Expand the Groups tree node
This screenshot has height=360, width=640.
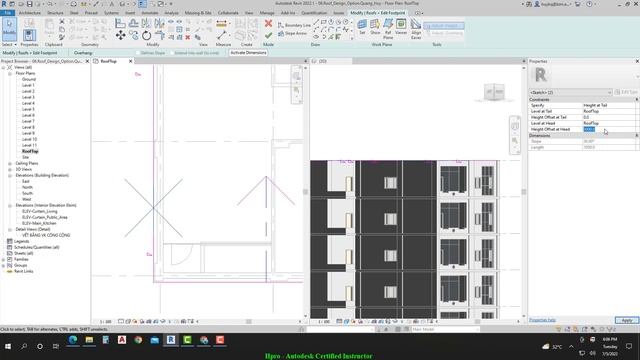pyautogui.click(x=3, y=265)
